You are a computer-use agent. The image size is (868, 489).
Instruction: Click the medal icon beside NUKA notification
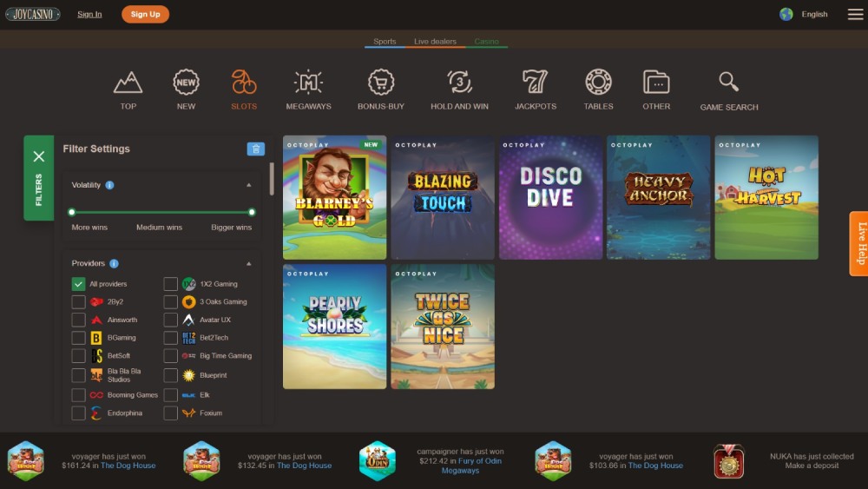coord(728,460)
